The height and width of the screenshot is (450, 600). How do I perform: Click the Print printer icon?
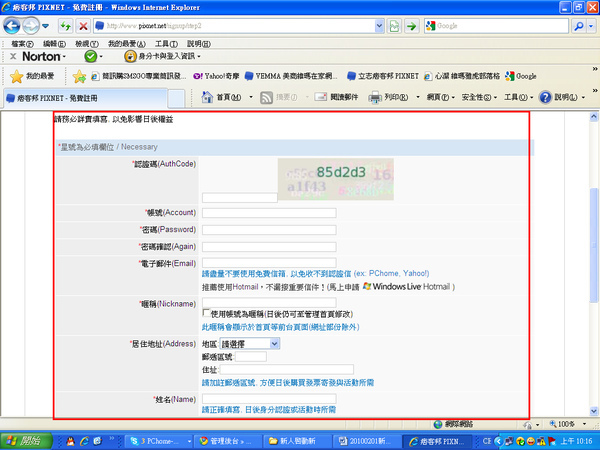click(x=375, y=98)
